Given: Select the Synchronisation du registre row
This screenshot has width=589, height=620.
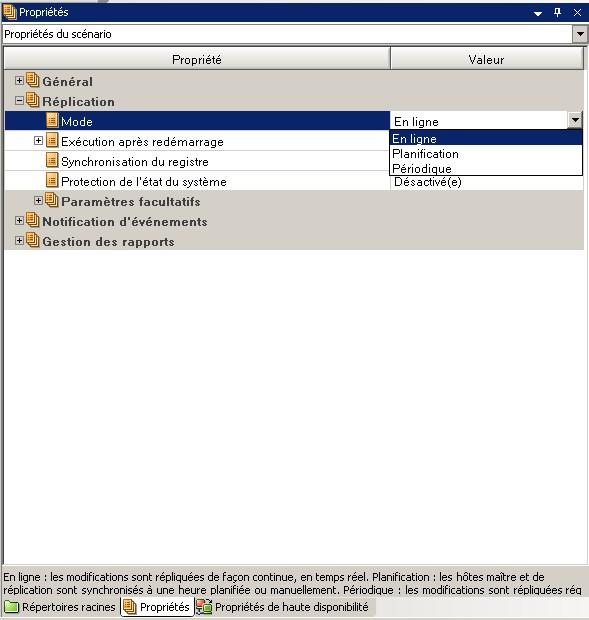Looking at the screenshot, I should 197,161.
